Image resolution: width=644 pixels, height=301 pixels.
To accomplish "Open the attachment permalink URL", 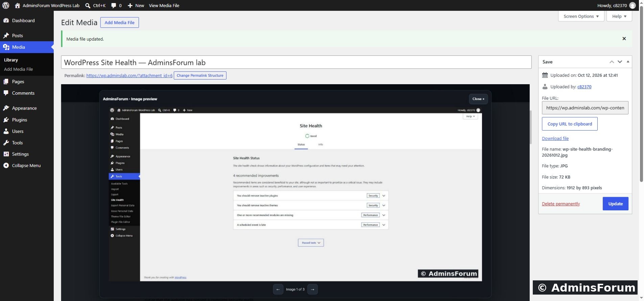I will (129, 76).
